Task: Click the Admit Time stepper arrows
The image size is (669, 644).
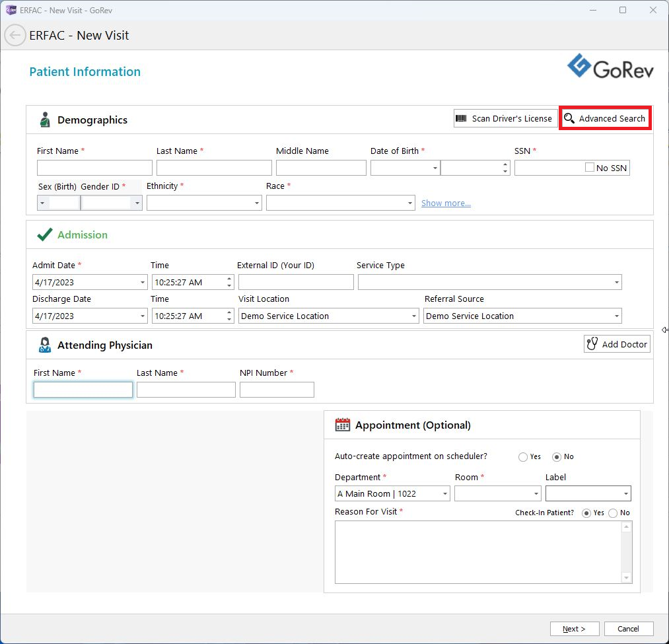Action: (229, 282)
